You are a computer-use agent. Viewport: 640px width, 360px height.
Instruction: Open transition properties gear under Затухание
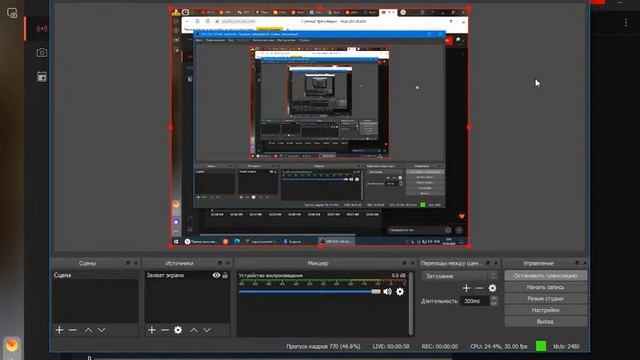tap(493, 288)
